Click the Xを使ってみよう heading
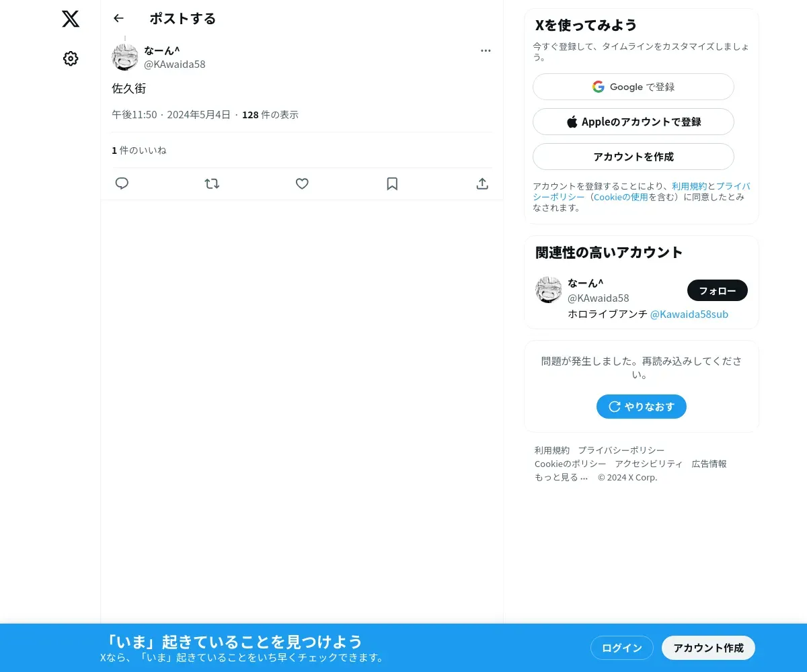Screen dimensions: 807x672 (x=586, y=26)
